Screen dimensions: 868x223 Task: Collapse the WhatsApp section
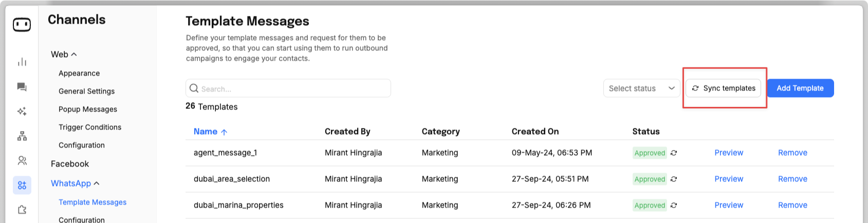pos(75,183)
